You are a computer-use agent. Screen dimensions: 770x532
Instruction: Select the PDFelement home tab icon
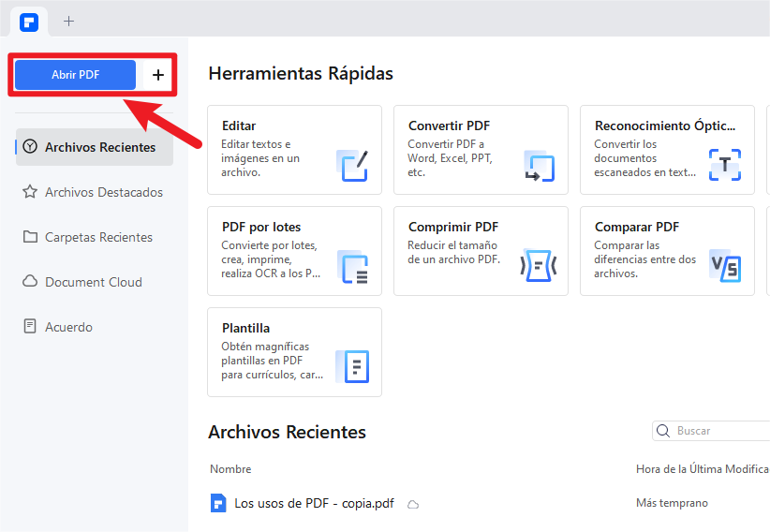pyautogui.click(x=29, y=22)
